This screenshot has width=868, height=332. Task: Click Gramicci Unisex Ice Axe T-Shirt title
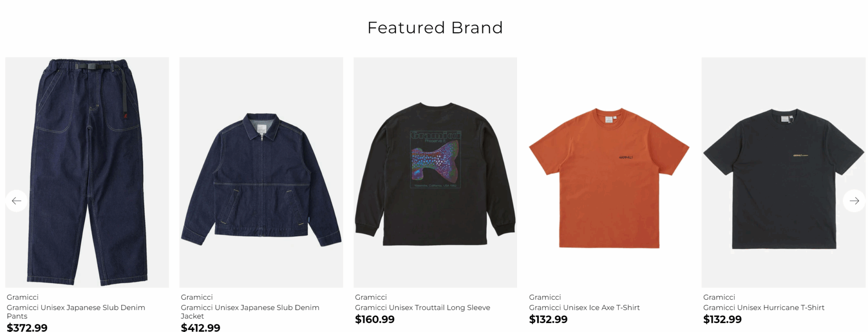click(584, 307)
